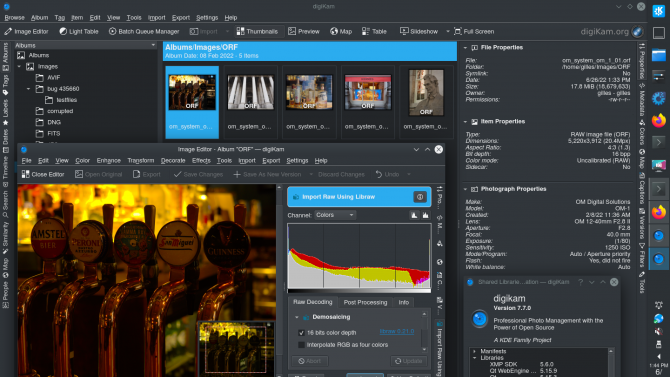The width and height of the screenshot is (670, 377).
Task: Click the Abort button in raw import
Action: pyautogui.click(x=310, y=361)
